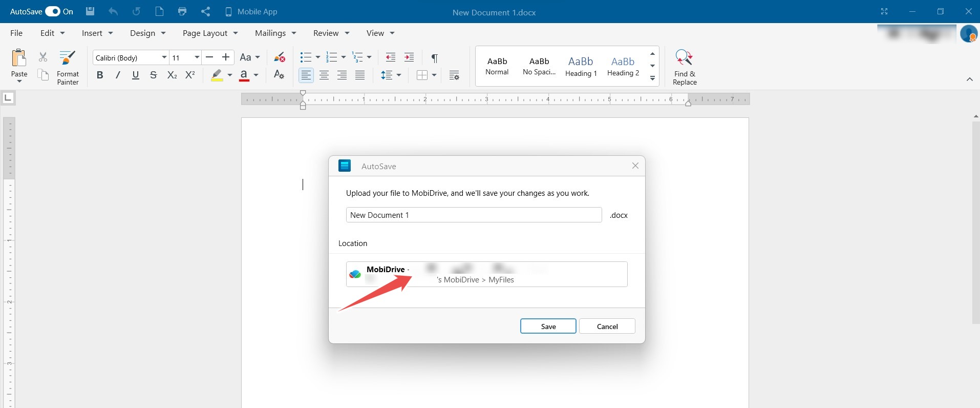Apply the Normal style
Viewport: 980px width, 408px height.
click(497, 66)
